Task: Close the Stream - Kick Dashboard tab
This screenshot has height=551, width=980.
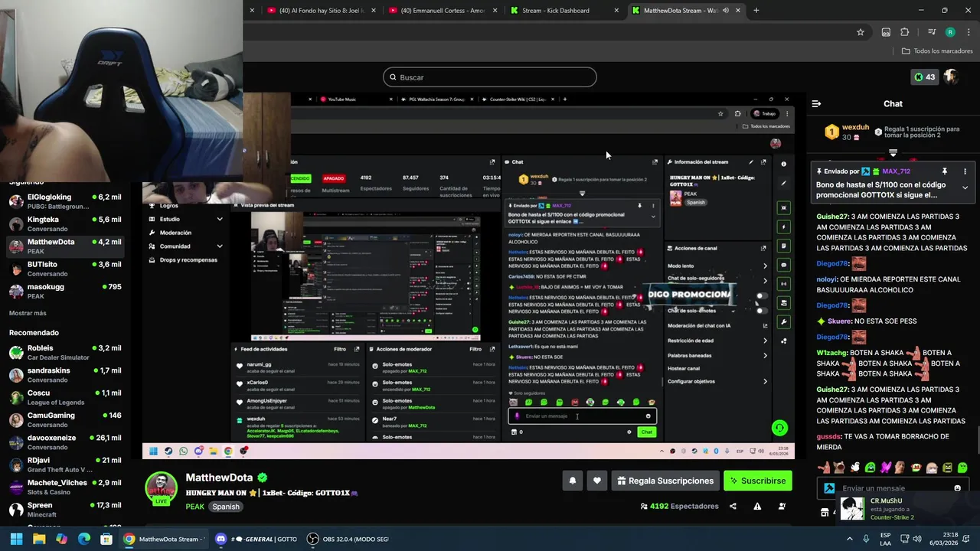Action: (616, 11)
